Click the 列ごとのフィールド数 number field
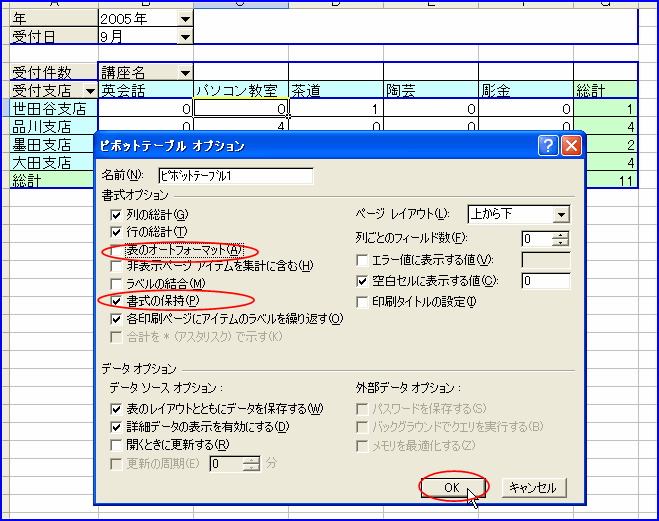This screenshot has height=521, width=659. (537, 239)
